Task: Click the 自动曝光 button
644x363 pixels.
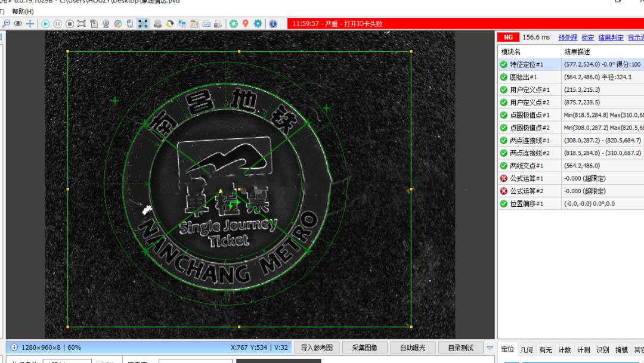Action: tap(413, 348)
